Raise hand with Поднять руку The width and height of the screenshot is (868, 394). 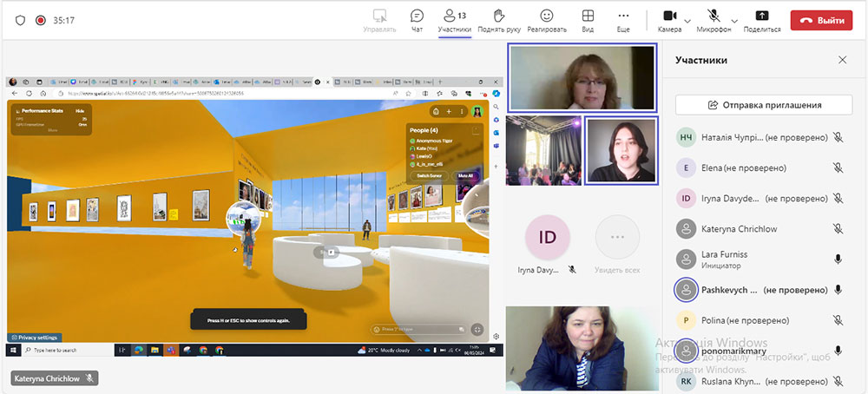(x=499, y=21)
